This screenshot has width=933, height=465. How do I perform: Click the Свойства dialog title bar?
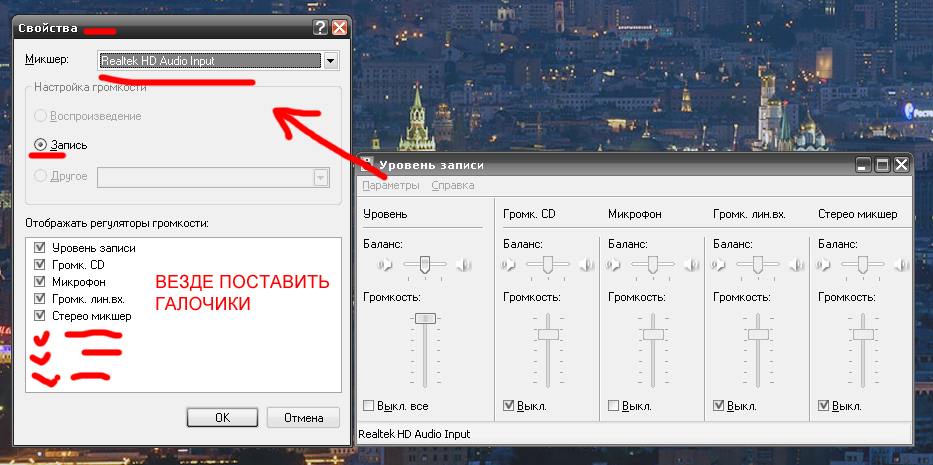click(181, 27)
